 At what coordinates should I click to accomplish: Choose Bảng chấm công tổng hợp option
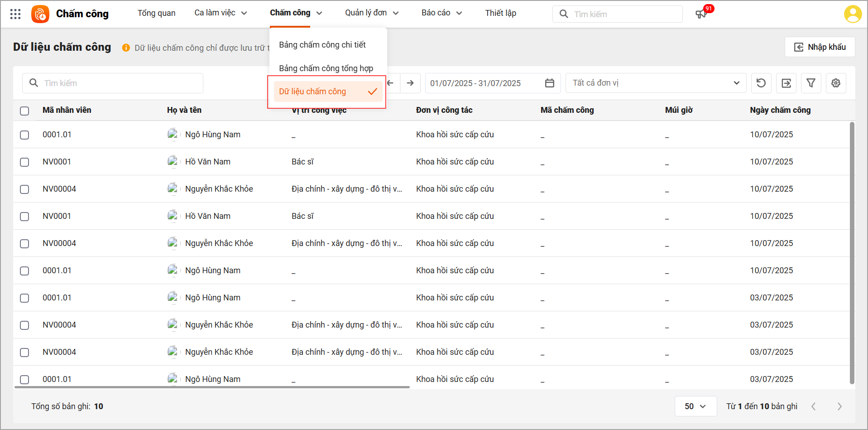(x=326, y=68)
